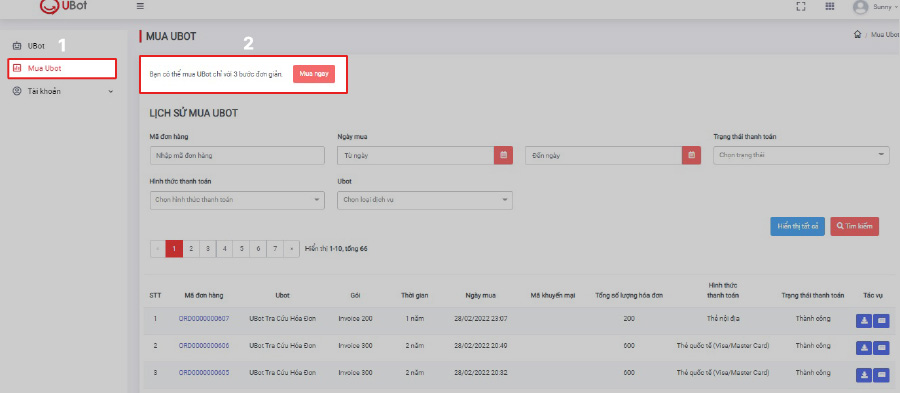
Task: Expand the Tài khoản sidebar menu
Action: 63,91
